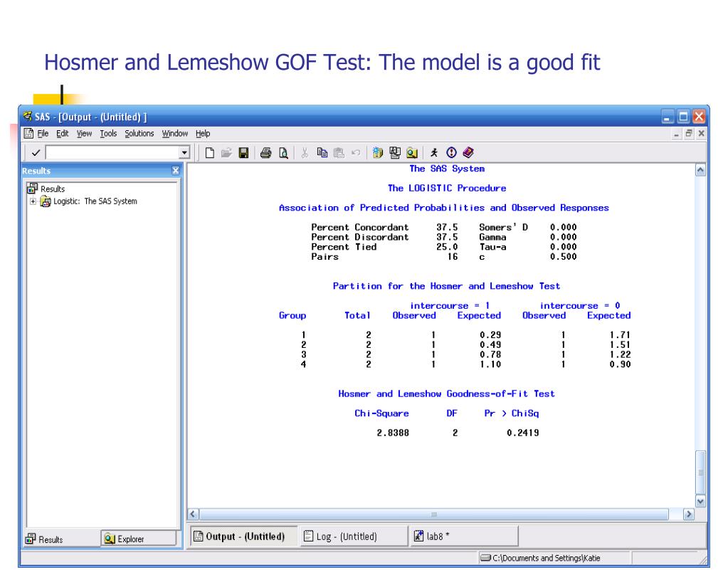Viewport: 728px width, 587px height.
Task: Open the Window menu
Action: 174,134
